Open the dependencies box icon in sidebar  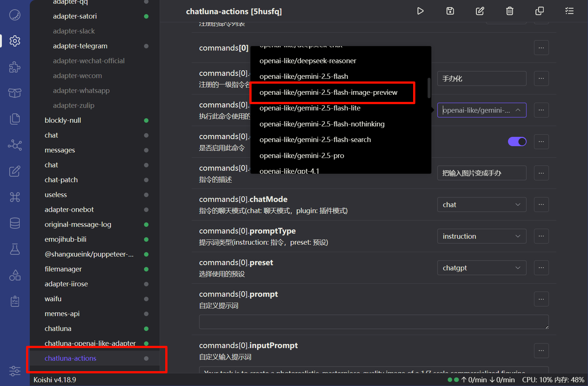click(15, 93)
